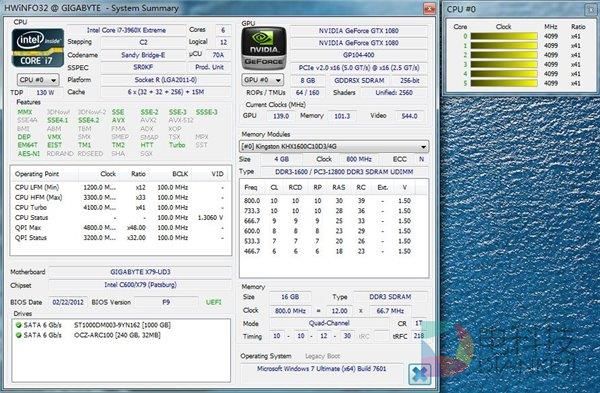Viewport: 600px width, 393px height.
Task: Click the 'RAS' column header in memory table
Action: pos(339,188)
